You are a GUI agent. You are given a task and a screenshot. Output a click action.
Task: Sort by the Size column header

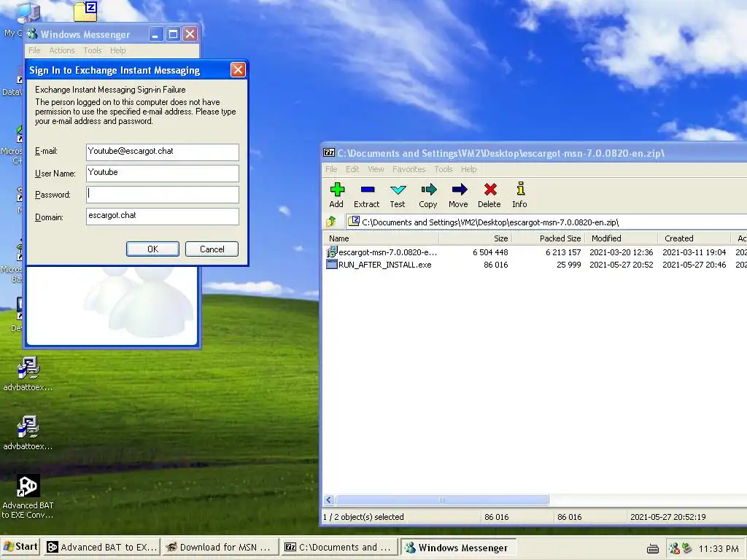475,238
